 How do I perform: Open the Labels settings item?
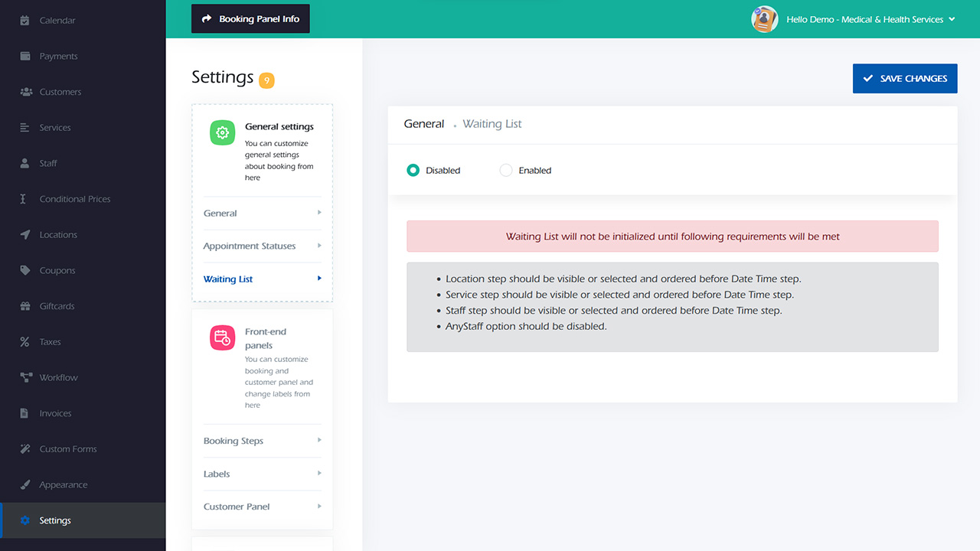(217, 474)
